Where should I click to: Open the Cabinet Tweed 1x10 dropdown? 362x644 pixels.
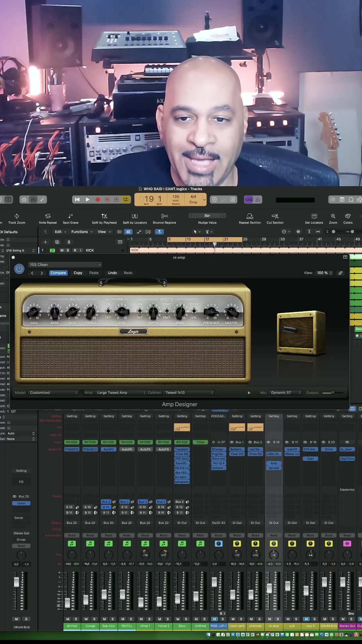click(x=189, y=393)
